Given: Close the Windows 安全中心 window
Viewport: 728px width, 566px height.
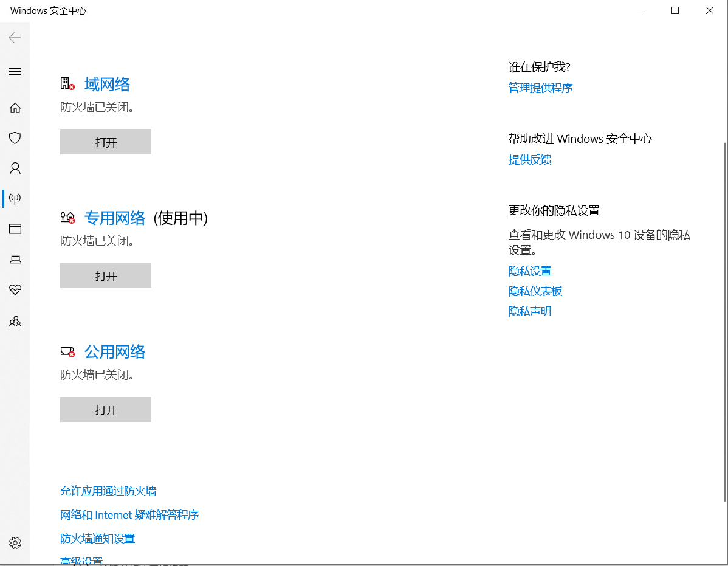Looking at the screenshot, I should tap(709, 10).
